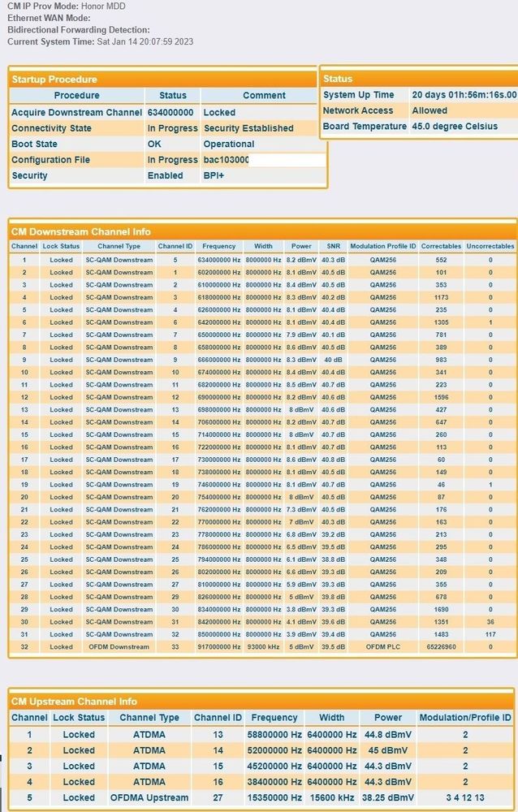
Task: Click frequency 690000000 Hz cell
Action: coord(218,397)
